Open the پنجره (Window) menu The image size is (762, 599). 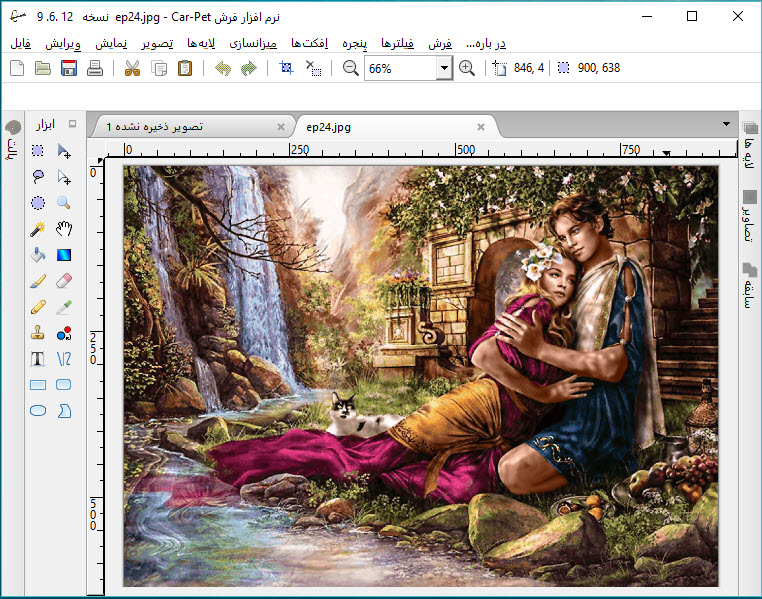point(355,44)
